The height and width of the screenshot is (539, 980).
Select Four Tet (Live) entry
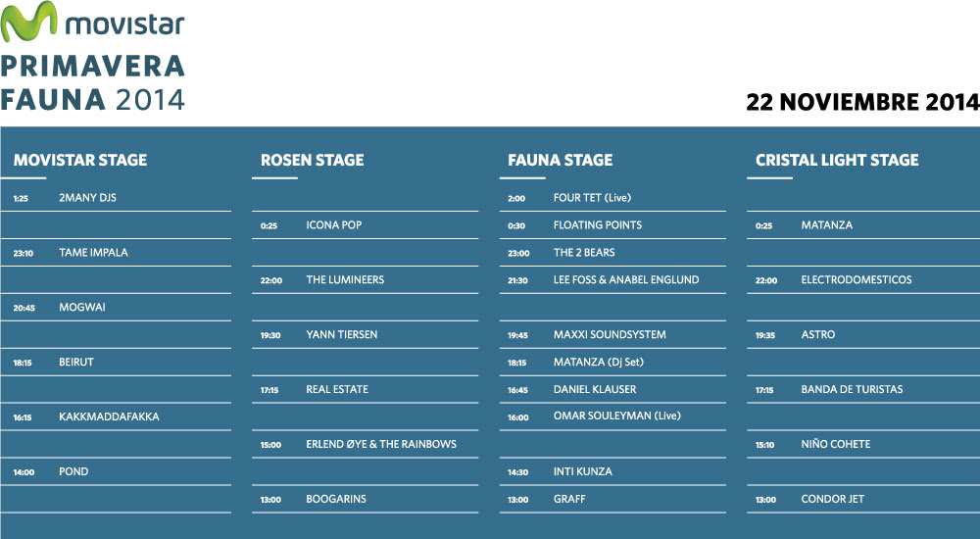click(x=612, y=198)
